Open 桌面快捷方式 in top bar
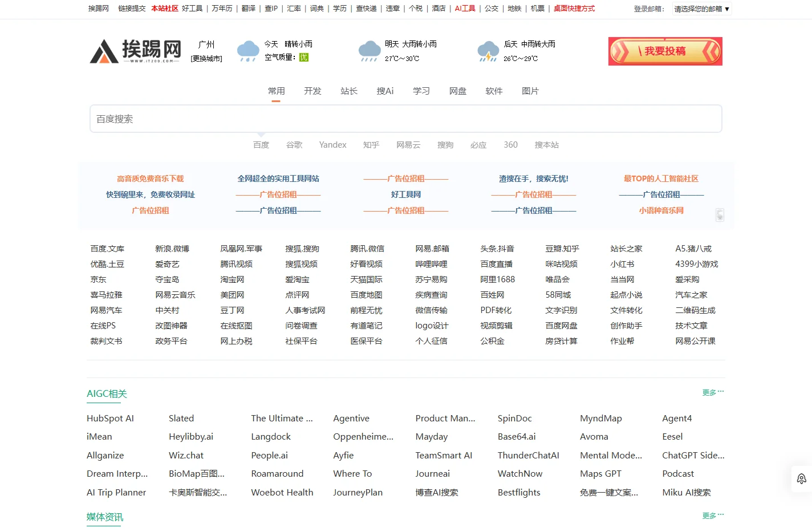Image resolution: width=812 pixels, height=532 pixels. 574,9
